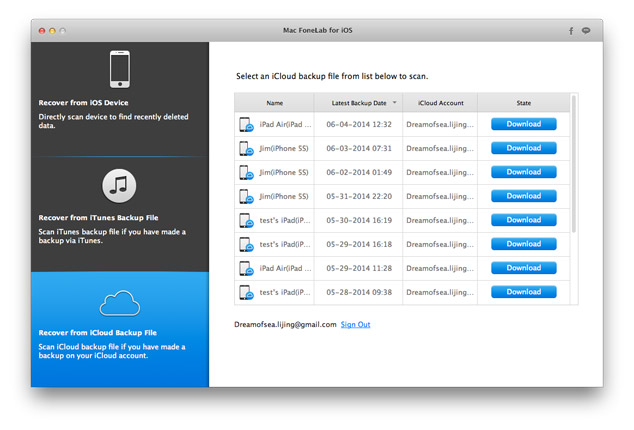
Task: Click device icon for 06-02-2014 01:49 backup
Action: (x=246, y=172)
